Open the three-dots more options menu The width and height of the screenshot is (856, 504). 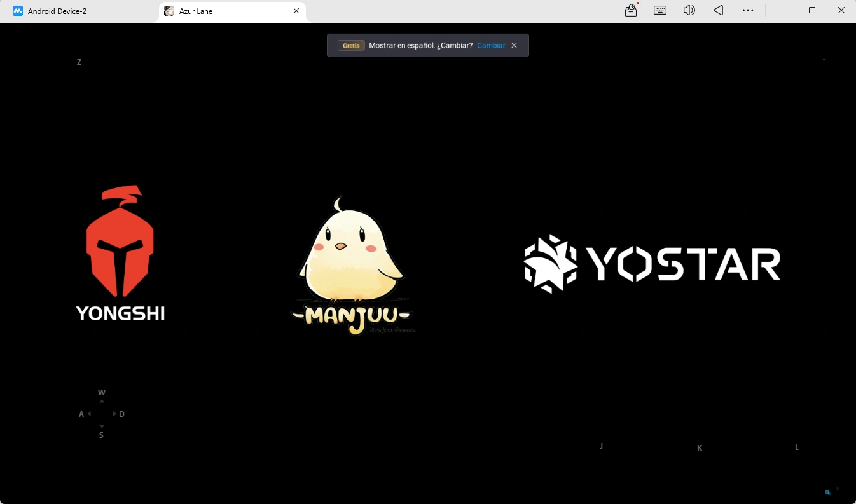click(x=748, y=10)
